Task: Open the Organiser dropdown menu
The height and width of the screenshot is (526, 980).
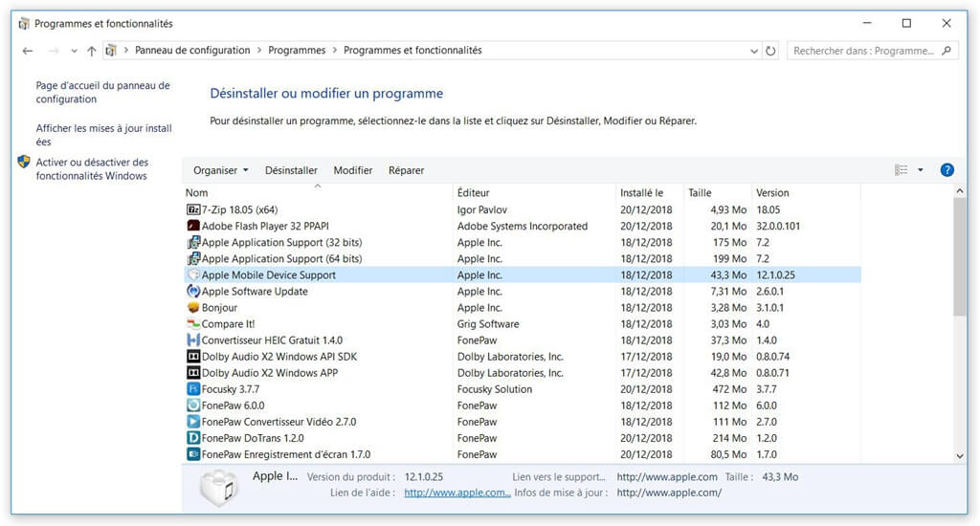Action: [221, 170]
